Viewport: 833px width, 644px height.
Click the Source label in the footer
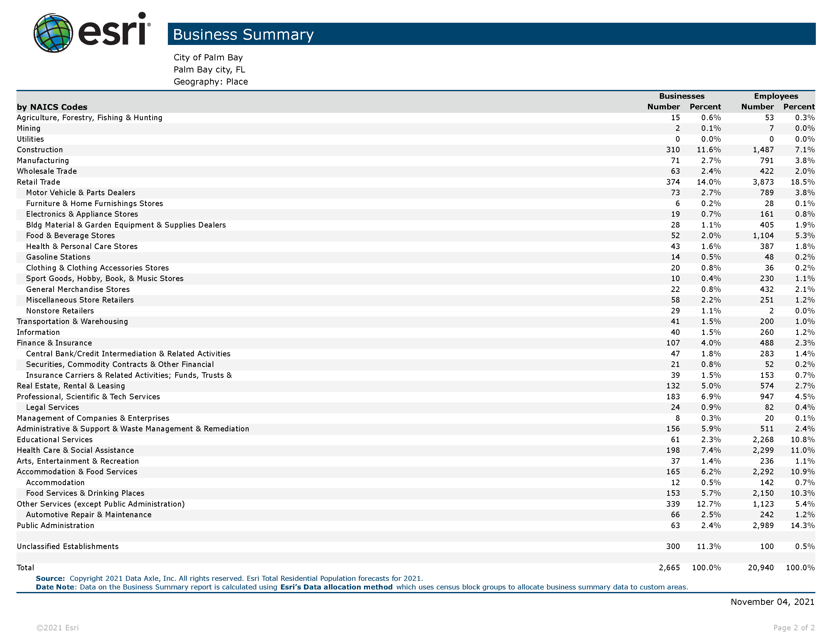[x=50, y=578]
